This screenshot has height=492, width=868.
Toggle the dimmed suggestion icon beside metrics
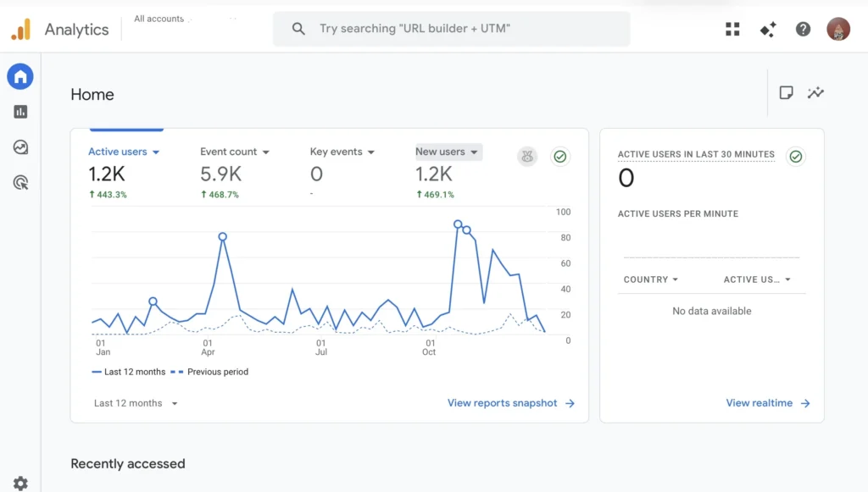(x=527, y=157)
